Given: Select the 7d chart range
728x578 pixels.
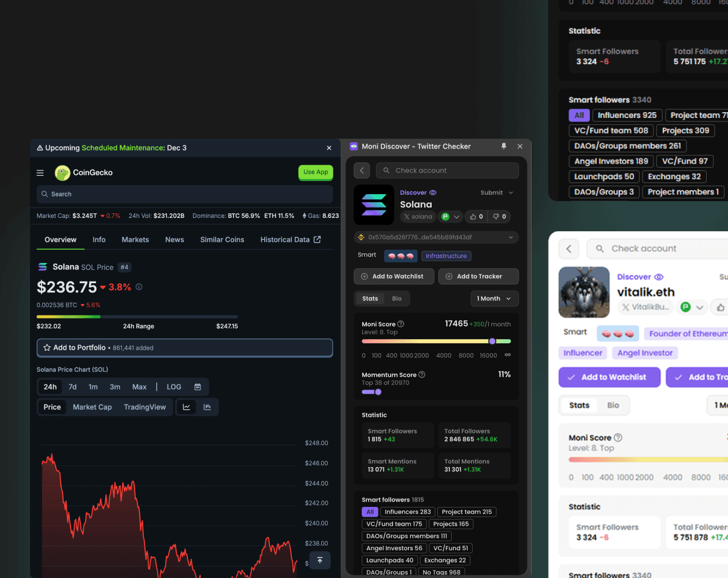Looking at the screenshot, I should 73,387.
